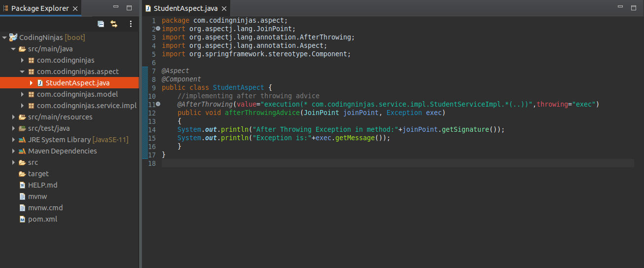Minimize the editor area
The height and width of the screenshot is (268, 644).
tap(620, 7)
